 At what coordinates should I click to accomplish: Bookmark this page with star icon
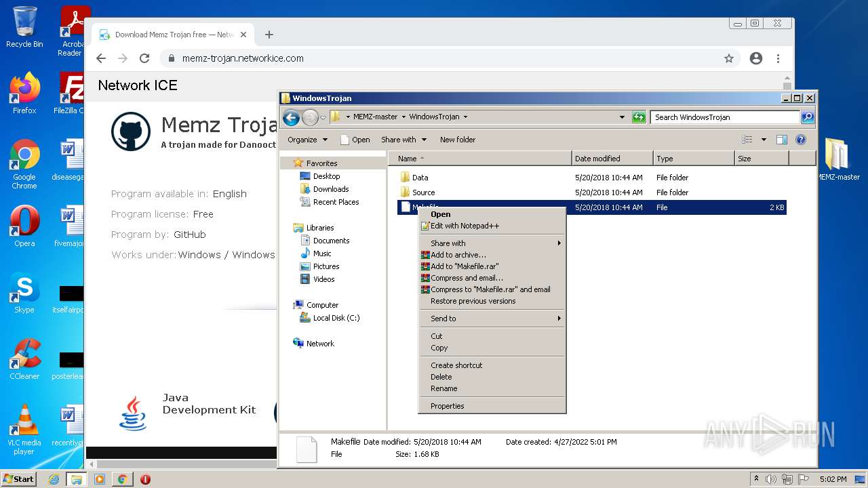coord(729,58)
